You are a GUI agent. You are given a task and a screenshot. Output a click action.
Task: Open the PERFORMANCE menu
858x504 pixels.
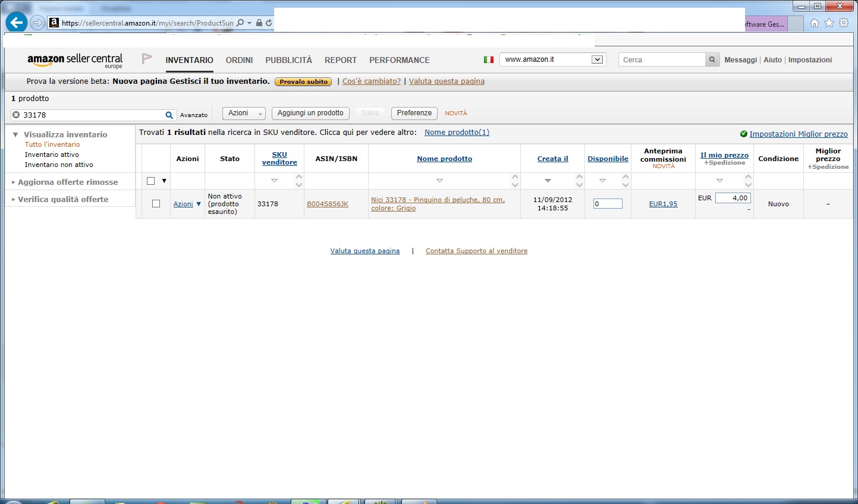tap(400, 60)
